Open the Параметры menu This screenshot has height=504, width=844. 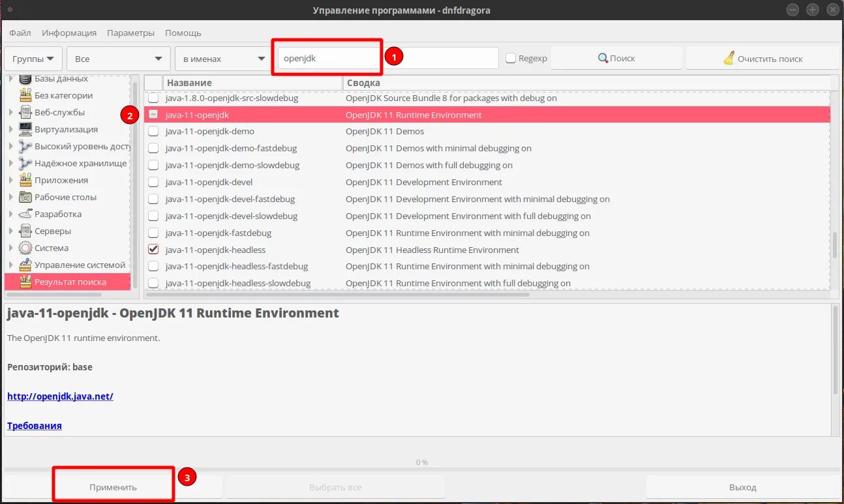(x=131, y=33)
